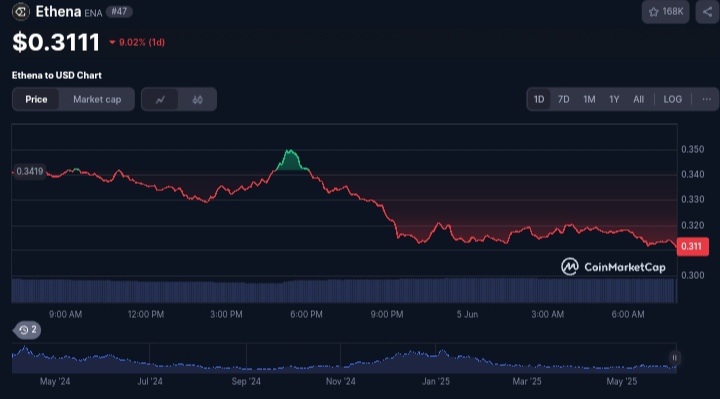720x399 pixels.
Task: Click pause handle on range navigator
Action: 674,358
